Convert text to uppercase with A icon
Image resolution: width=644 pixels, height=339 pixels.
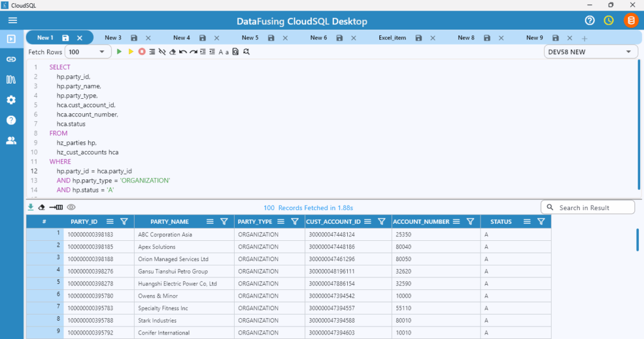click(x=221, y=52)
